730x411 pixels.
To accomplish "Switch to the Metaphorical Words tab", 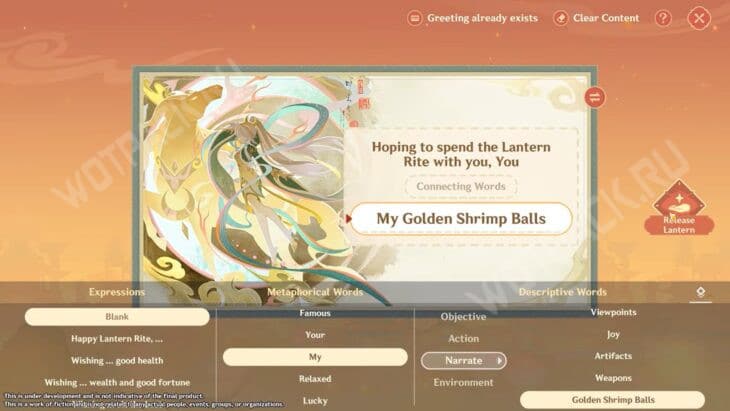I will pos(315,292).
